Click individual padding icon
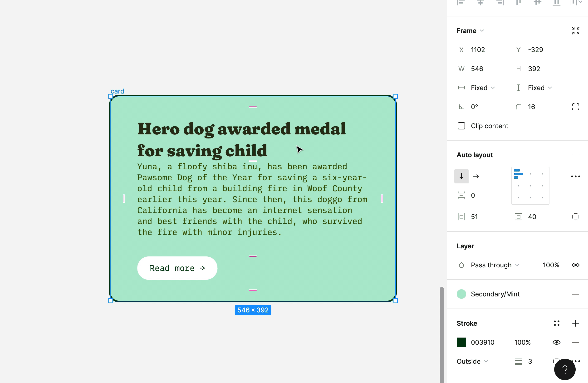588x383 pixels. pos(575,217)
